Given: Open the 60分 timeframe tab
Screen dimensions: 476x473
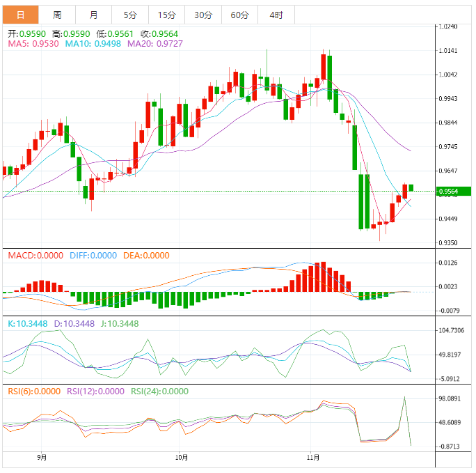Looking at the screenshot, I should (x=239, y=15).
